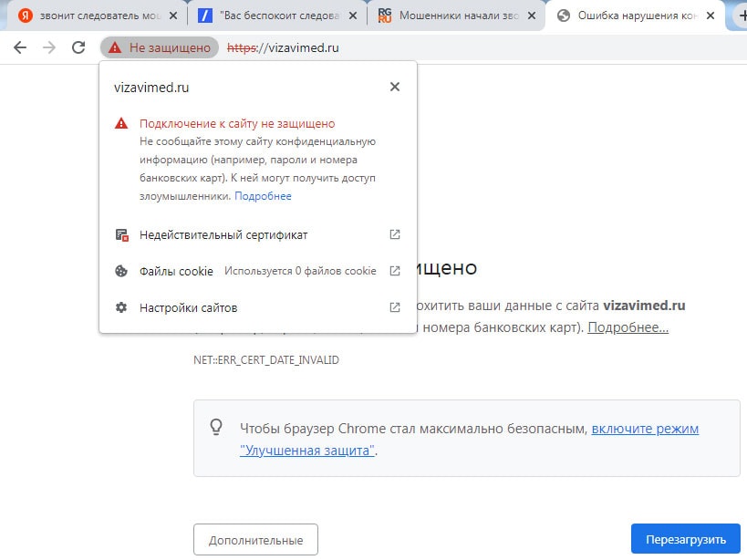The height and width of the screenshot is (560, 747).
Task: Click Yandex favicon on first tab
Action: pos(26,16)
